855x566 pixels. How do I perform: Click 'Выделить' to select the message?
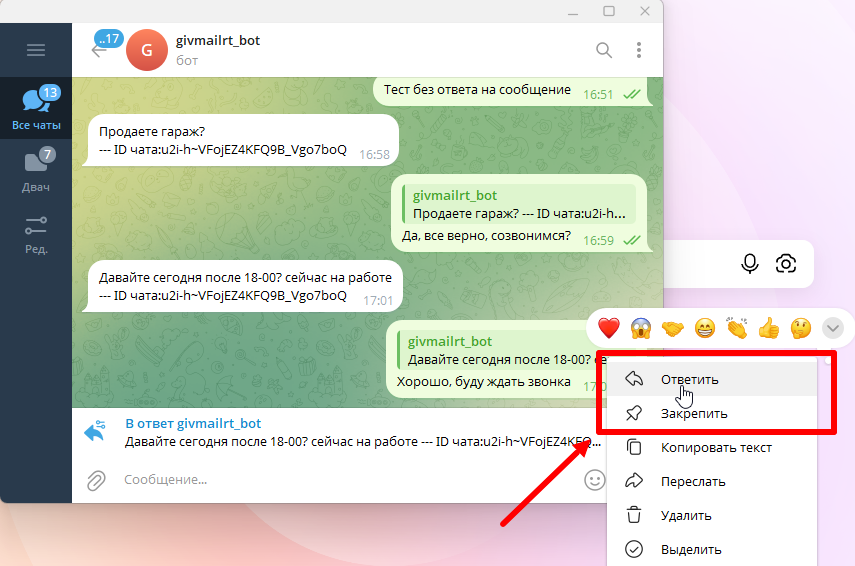[690, 549]
